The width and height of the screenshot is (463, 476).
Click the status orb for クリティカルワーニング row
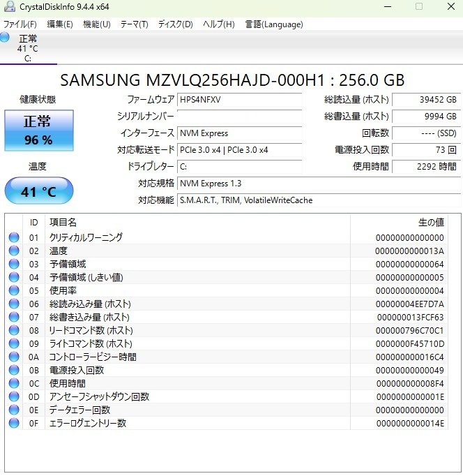(14, 237)
